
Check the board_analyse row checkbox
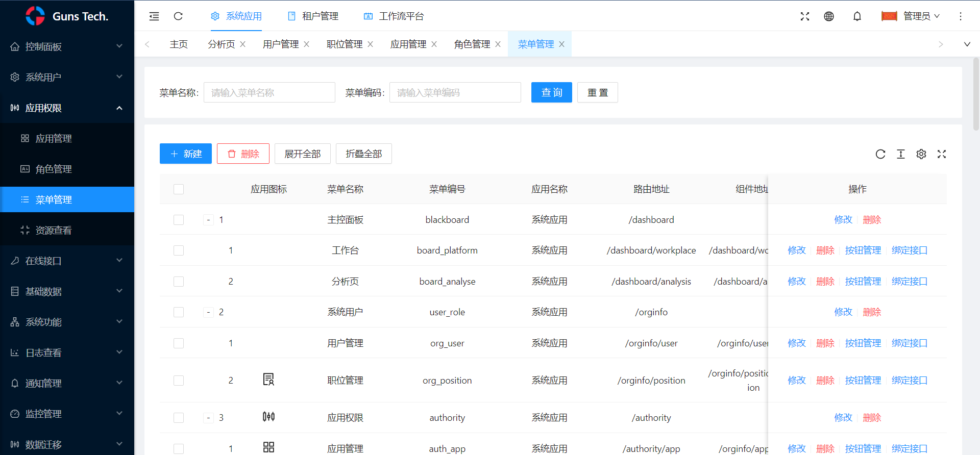tap(179, 282)
